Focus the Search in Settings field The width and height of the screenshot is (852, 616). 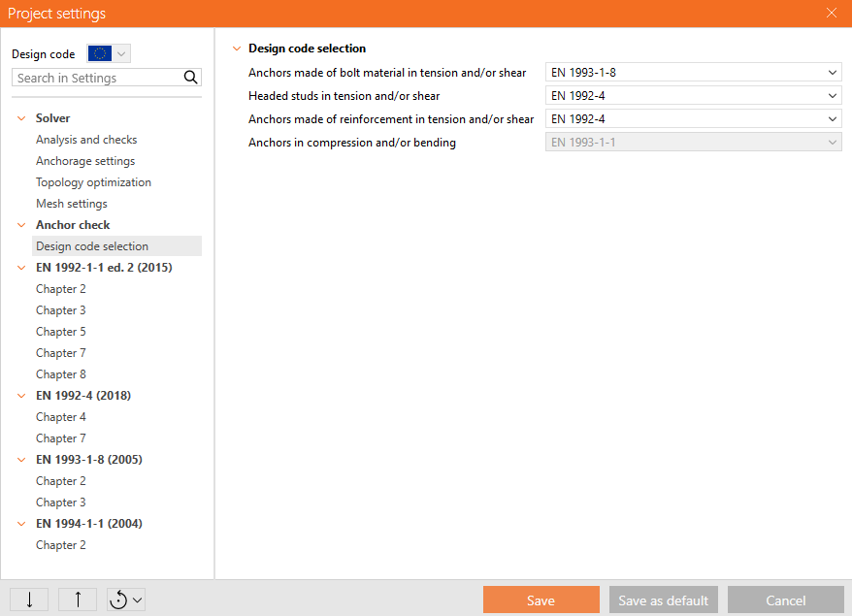point(95,78)
